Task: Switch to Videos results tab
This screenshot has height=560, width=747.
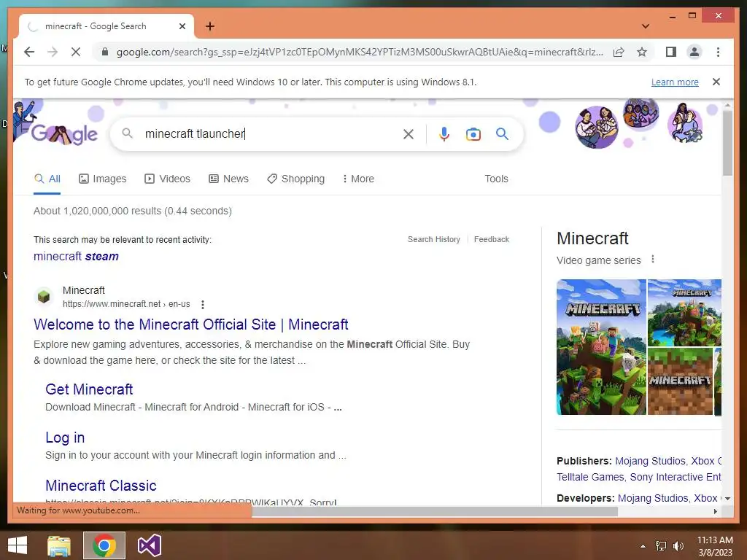Action: (x=167, y=179)
